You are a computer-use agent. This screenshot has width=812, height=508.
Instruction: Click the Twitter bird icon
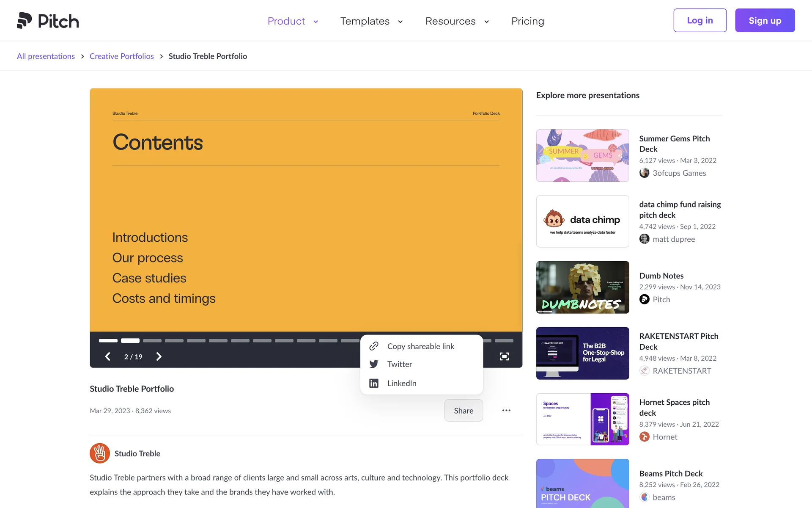click(374, 364)
